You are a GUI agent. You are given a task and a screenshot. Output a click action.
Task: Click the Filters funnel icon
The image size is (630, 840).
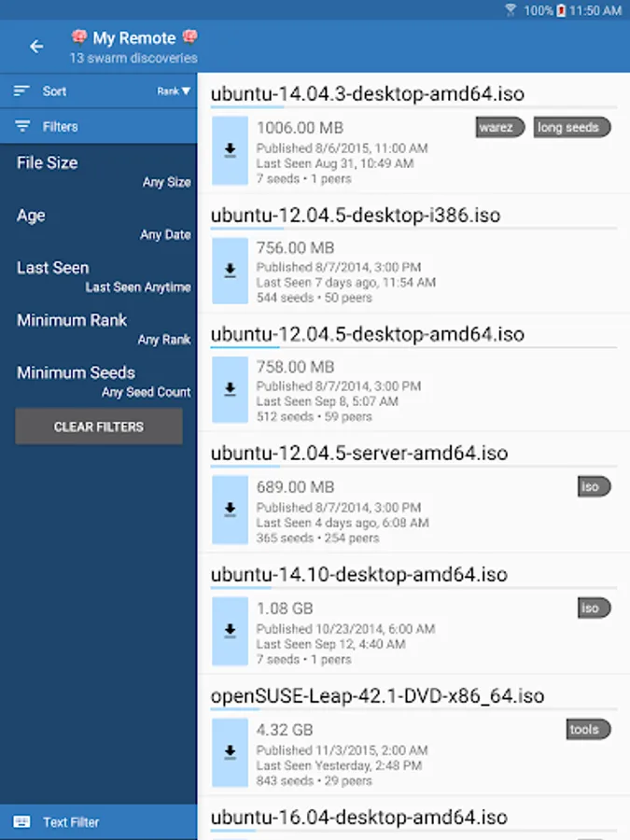22,126
